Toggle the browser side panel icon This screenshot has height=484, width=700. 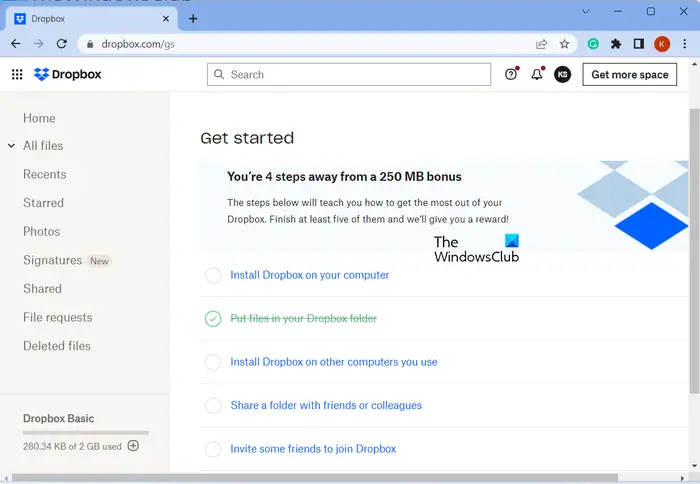pos(639,44)
